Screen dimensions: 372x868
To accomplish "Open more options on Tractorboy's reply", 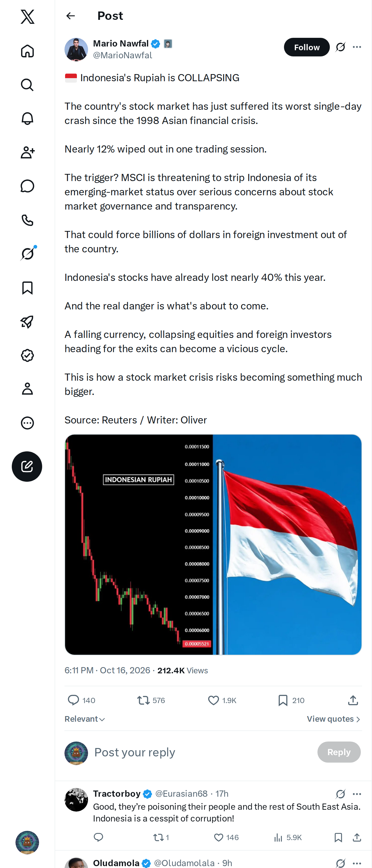I will pos(357,794).
